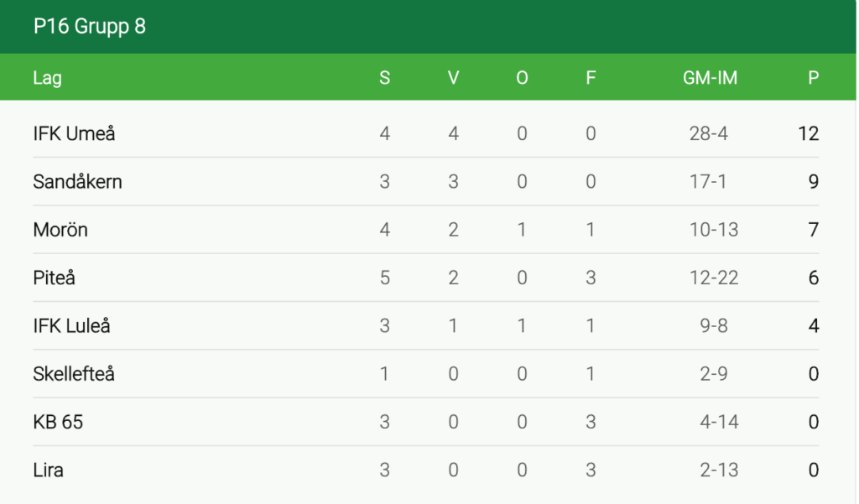The width and height of the screenshot is (859, 504).
Task: Click Piteå's 12-22 goal record
Action: pos(713,278)
